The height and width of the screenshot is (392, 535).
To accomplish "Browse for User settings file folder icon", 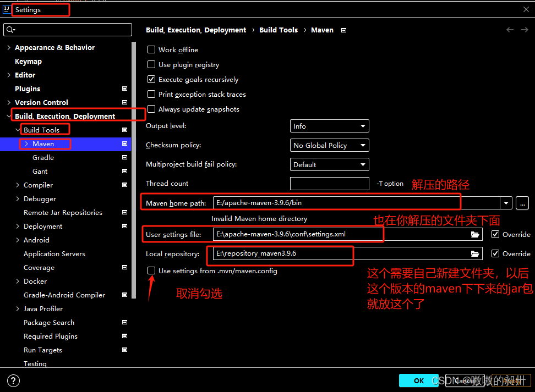I will pos(475,235).
